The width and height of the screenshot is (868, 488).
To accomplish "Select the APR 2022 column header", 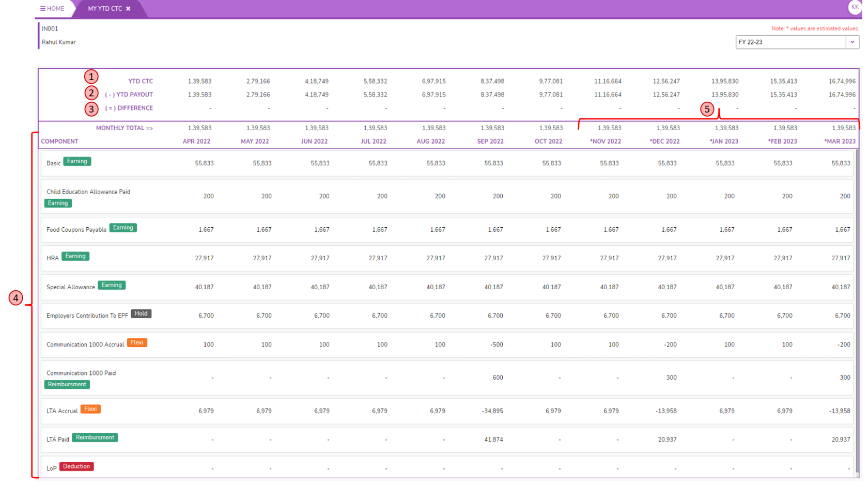I will pyautogui.click(x=196, y=141).
